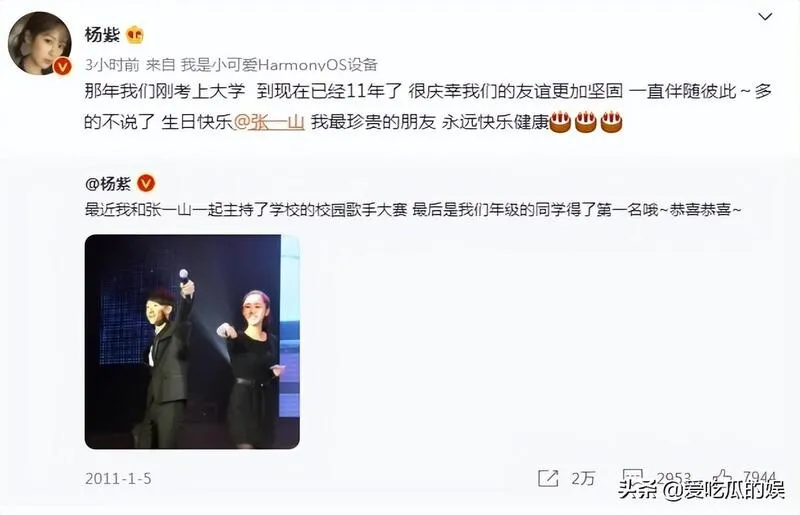Click the verified V badge next to @杨紫
The image size is (800, 515).
pyautogui.click(x=146, y=183)
